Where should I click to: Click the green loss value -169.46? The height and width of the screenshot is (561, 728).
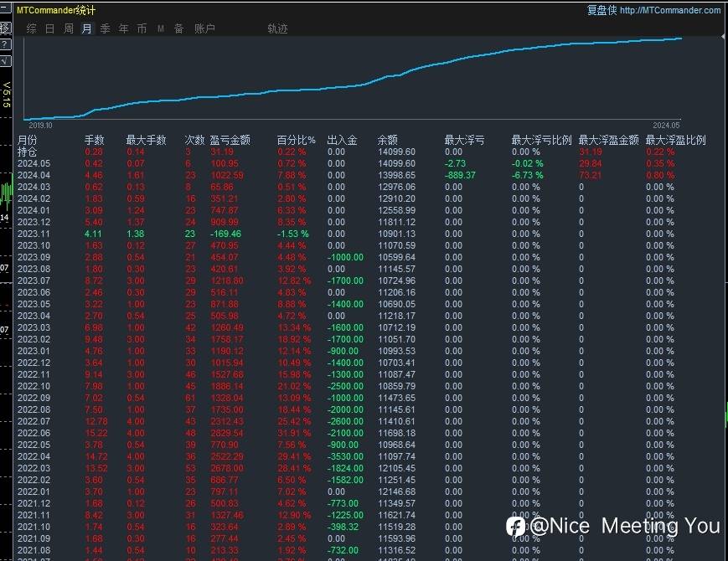[225, 234]
